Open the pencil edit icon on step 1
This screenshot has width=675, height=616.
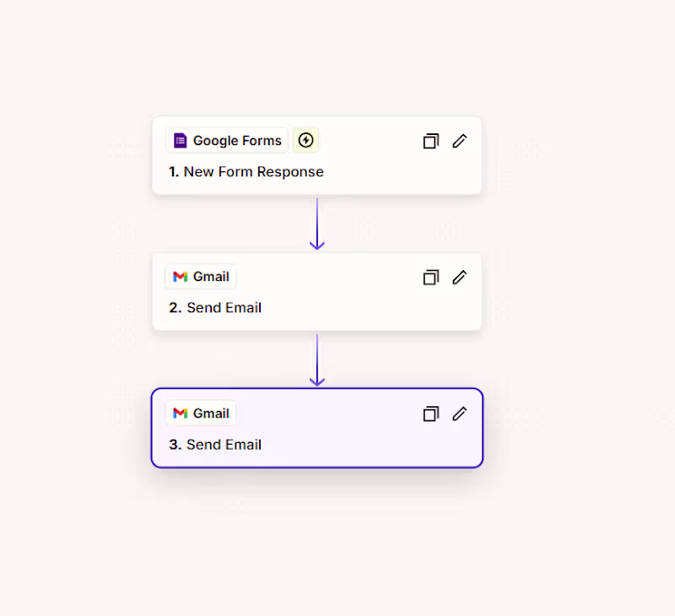tap(460, 141)
